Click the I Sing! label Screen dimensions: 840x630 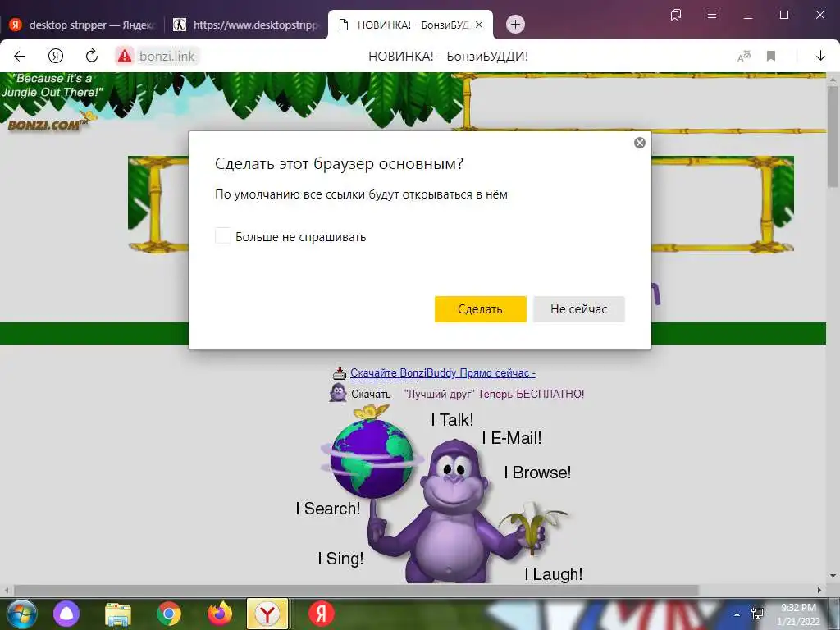coord(340,559)
